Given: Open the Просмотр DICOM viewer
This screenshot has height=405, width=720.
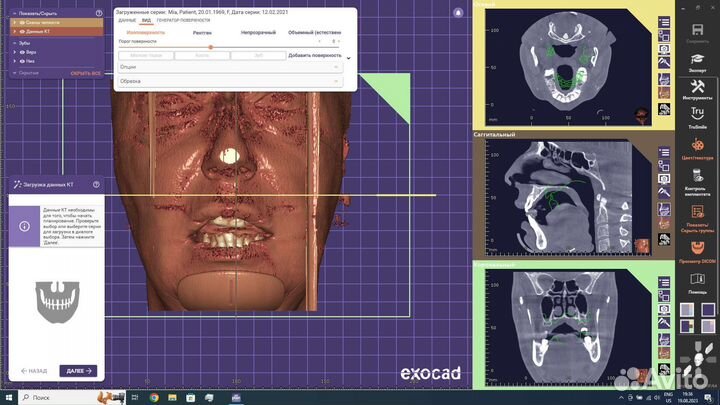Looking at the screenshot, I should click(x=697, y=250).
